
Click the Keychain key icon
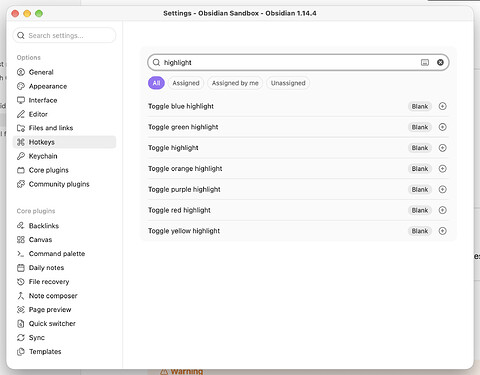(21, 156)
